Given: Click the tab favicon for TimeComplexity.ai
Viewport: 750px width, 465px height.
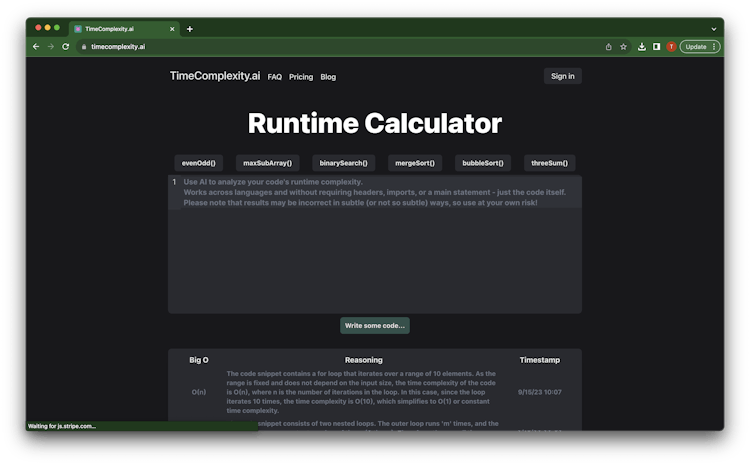Looking at the screenshot, I should click(x=78, y=29).
